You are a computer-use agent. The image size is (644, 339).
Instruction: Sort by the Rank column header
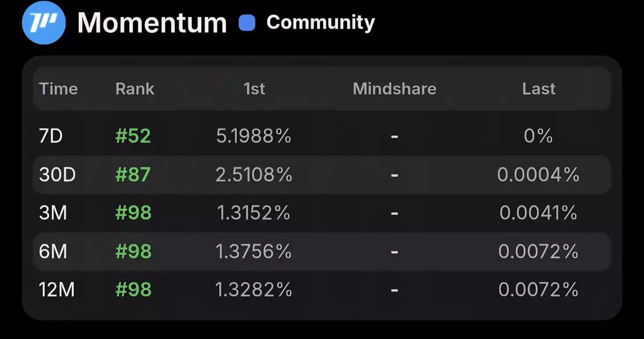(135, 89)
